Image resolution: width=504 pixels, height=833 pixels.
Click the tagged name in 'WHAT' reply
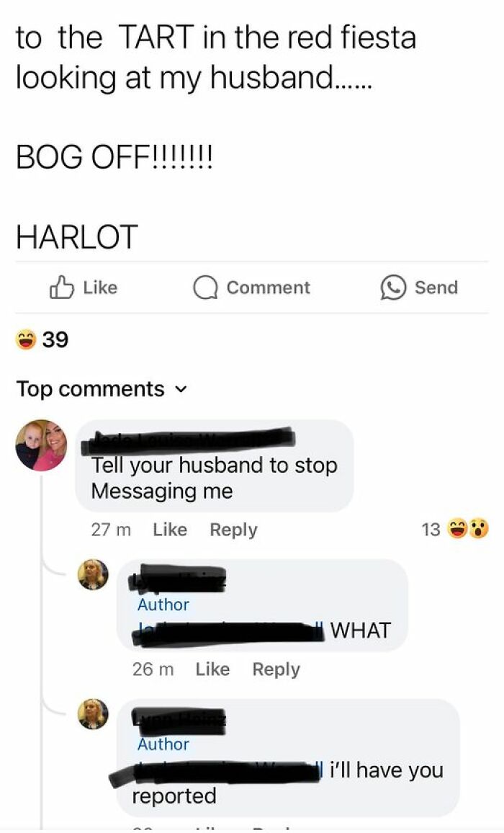pos(229,632)
